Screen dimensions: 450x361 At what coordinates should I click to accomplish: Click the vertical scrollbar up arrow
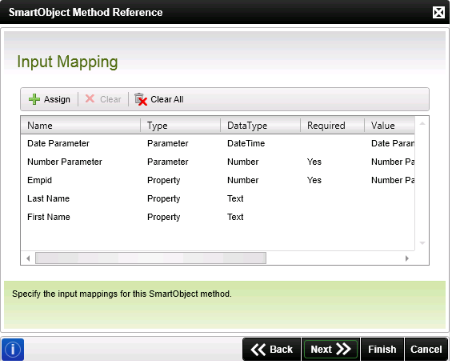click(422, 124)
